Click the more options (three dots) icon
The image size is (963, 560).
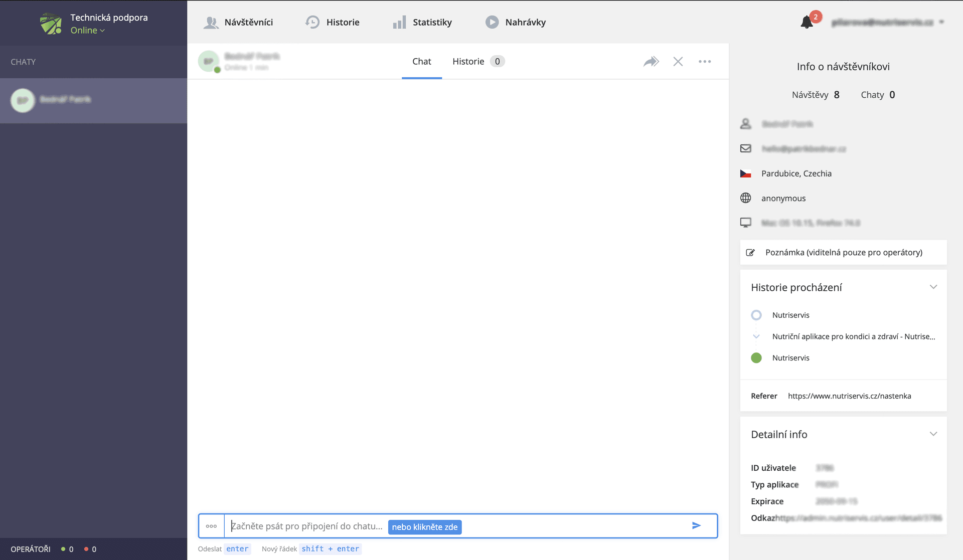click(x=705, y=61)
